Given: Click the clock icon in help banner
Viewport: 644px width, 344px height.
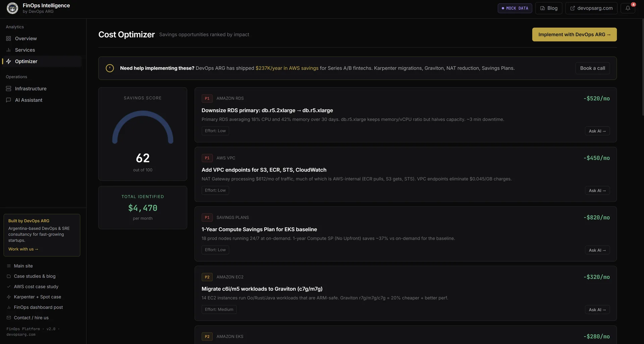Looking at the screenshot, I should pos(110,68).
